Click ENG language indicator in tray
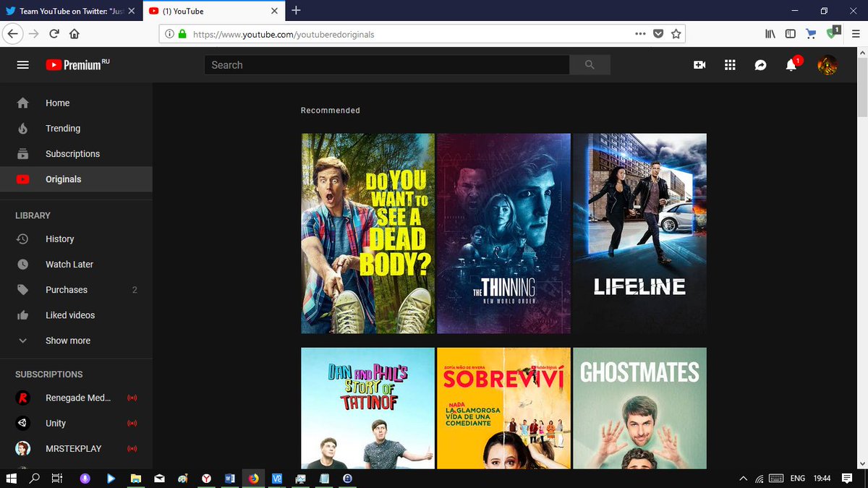This screenshot has width=868, height=488. click(797, 478)
